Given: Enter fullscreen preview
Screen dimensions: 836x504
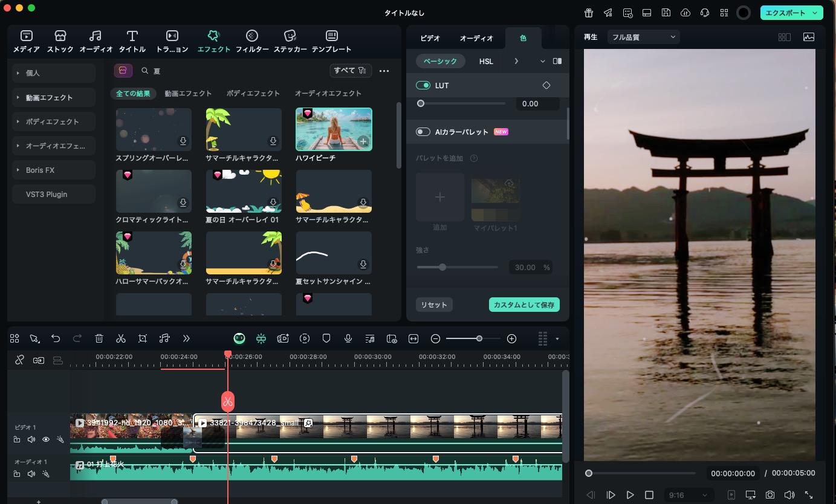Looking at the screenshot, I should click(808, 495).
